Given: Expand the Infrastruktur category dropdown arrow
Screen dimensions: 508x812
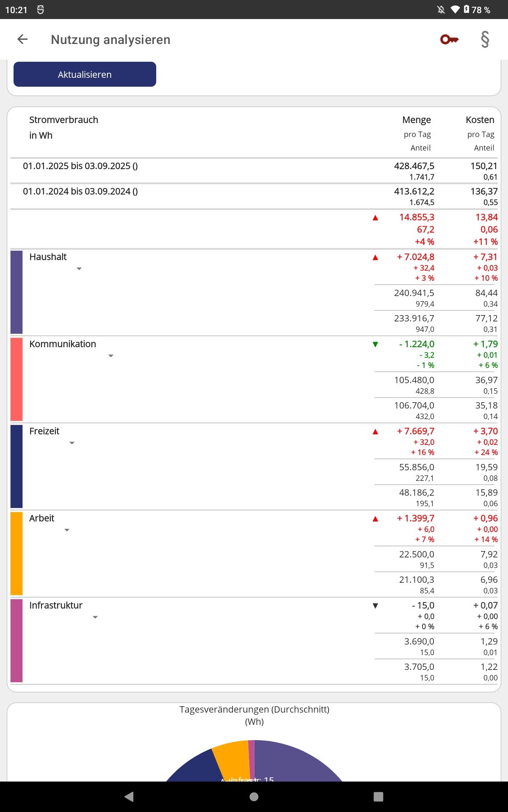Looking at the screenshot, I should pos(95,617).
